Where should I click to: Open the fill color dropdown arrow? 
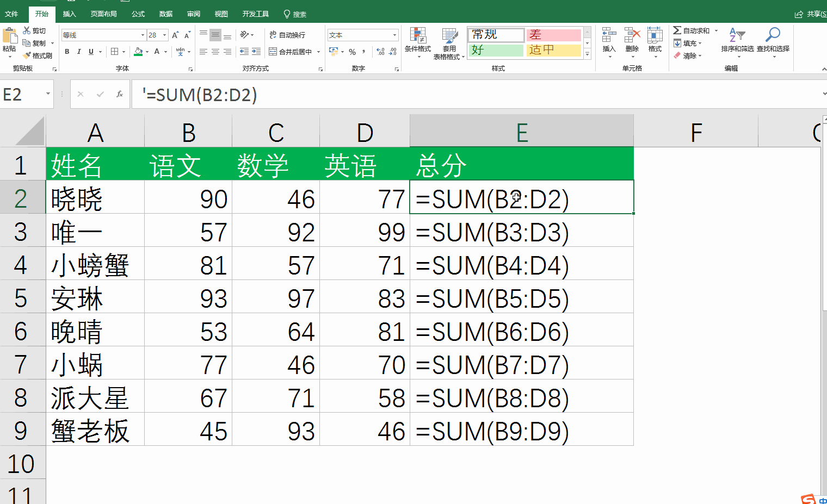[147, 52]
